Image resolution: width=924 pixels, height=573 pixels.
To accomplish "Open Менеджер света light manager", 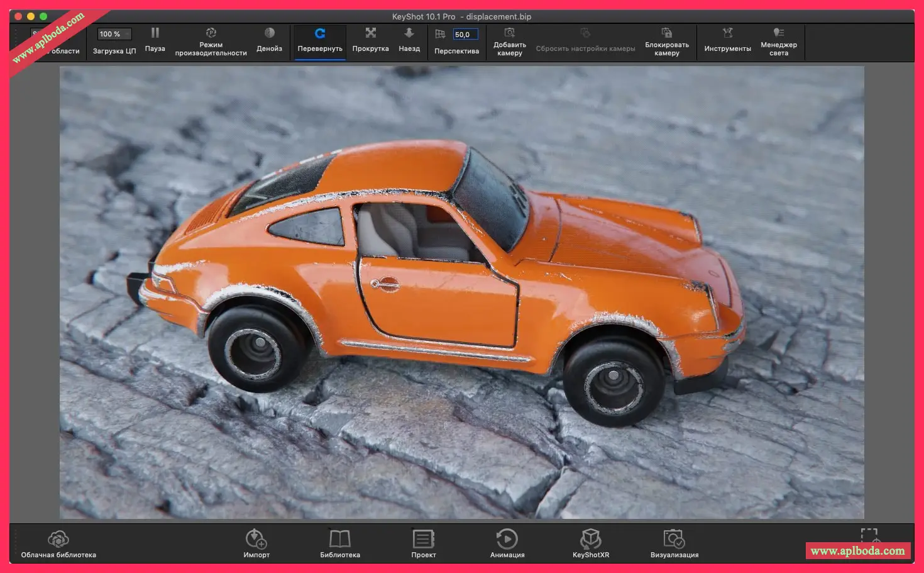I will 778,33.
